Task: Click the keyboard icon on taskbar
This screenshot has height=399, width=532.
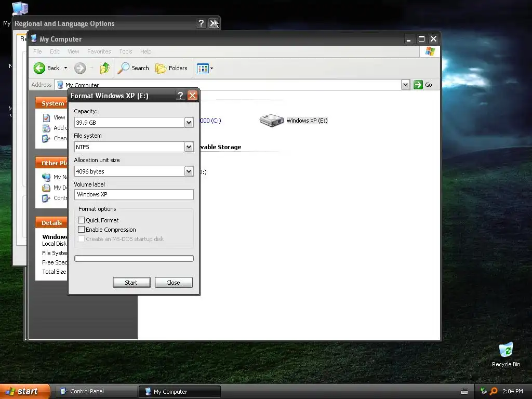Action: coord(464,392)
